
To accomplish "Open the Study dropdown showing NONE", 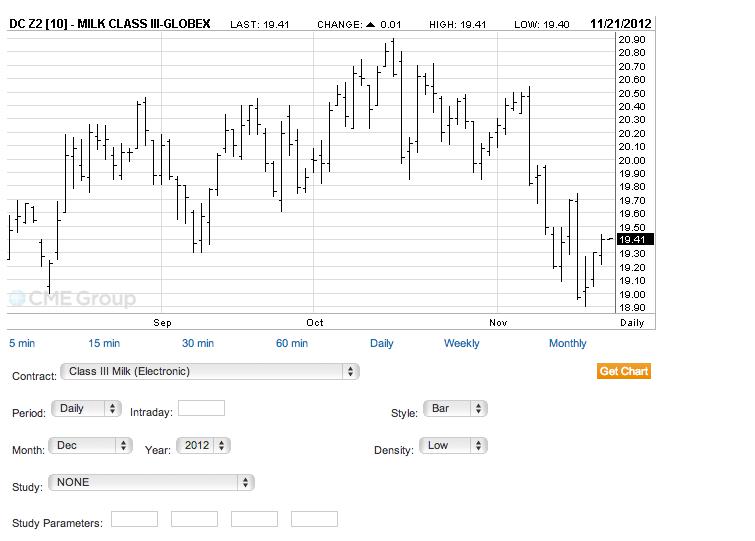I will pyautogui.click(x=150, y=482).
